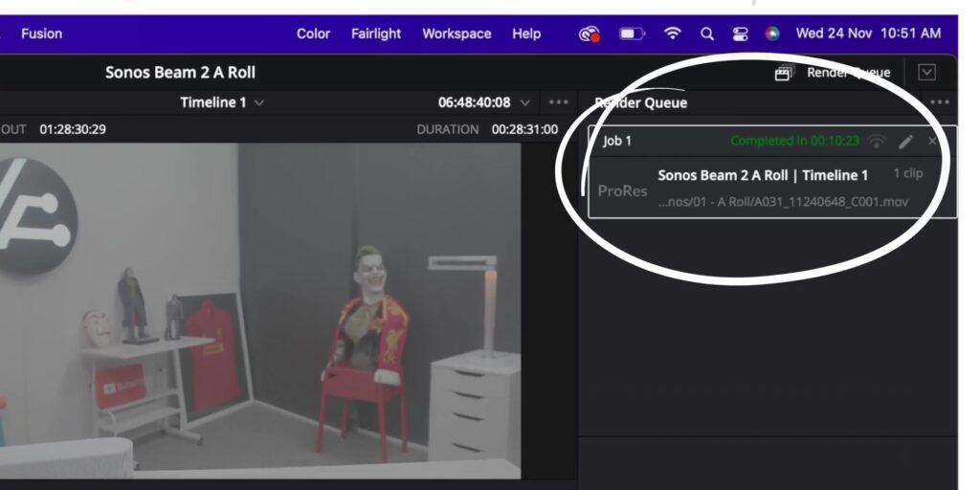Check the battery status icon
Viewport: 980px width, 490px height.
tap(632, 33)
